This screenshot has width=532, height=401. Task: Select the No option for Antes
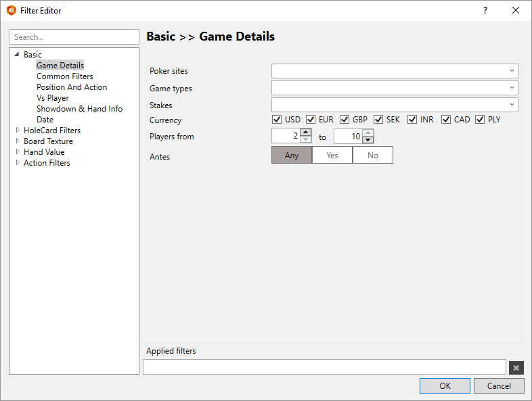(373, 156)
